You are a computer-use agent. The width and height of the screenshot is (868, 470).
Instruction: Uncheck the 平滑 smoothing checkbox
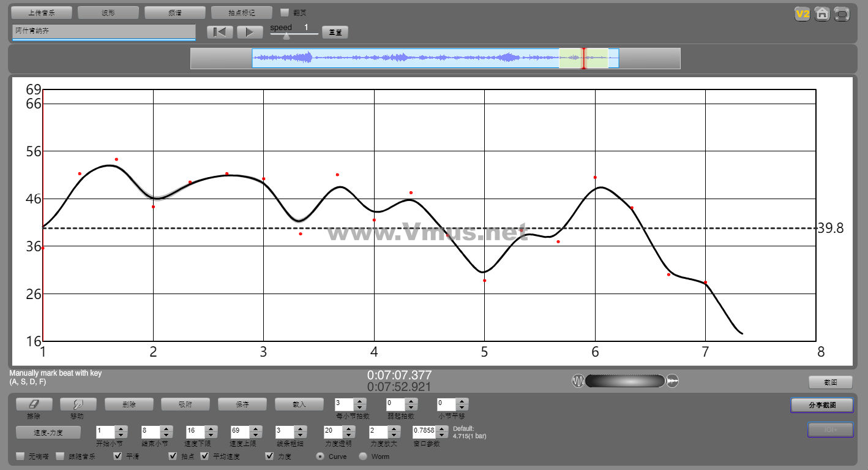click(x=118, y=457)
